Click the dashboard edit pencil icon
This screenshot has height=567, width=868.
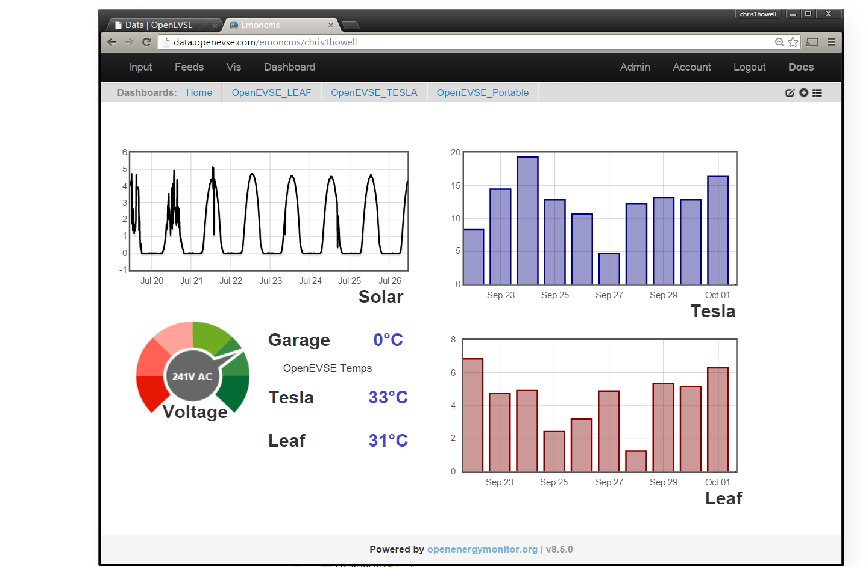(790, 93)
